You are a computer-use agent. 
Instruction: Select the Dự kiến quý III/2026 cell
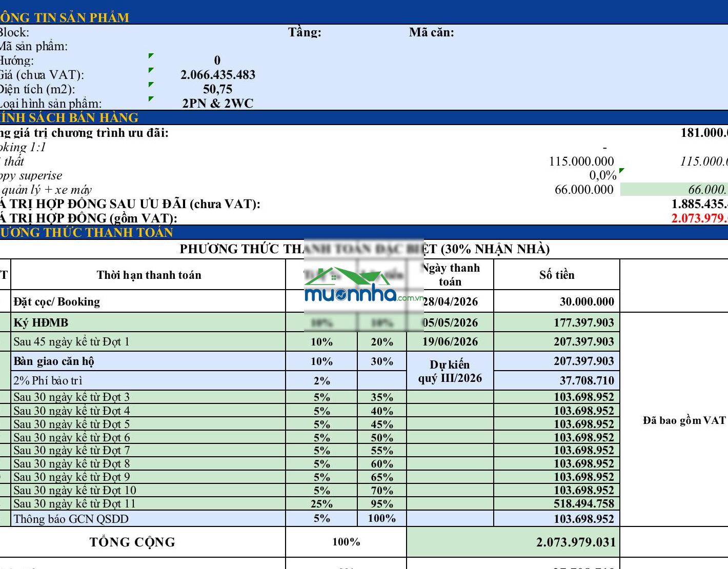coord(450,371)
